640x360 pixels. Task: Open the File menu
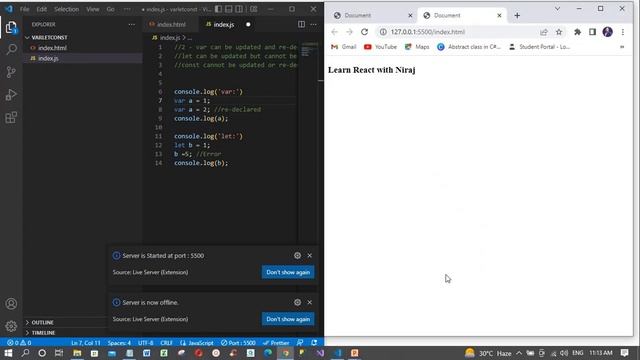24,9
